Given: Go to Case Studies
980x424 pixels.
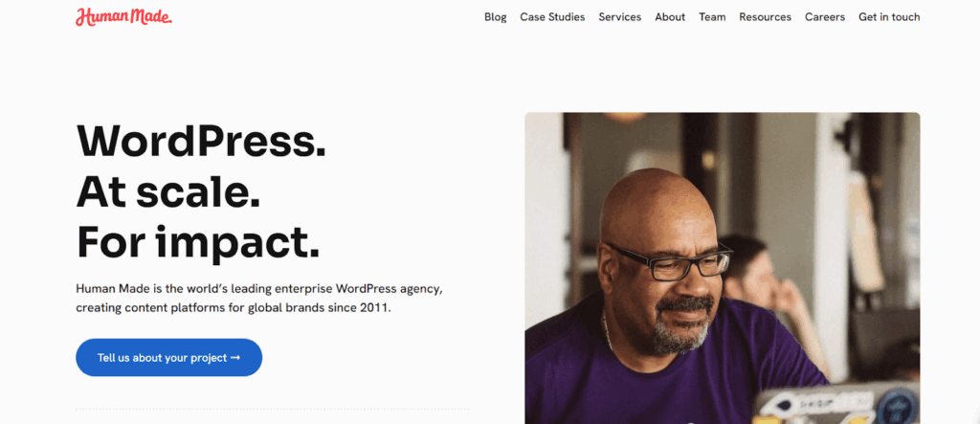Looking at the screenshot, I should (x=552, y=17).
